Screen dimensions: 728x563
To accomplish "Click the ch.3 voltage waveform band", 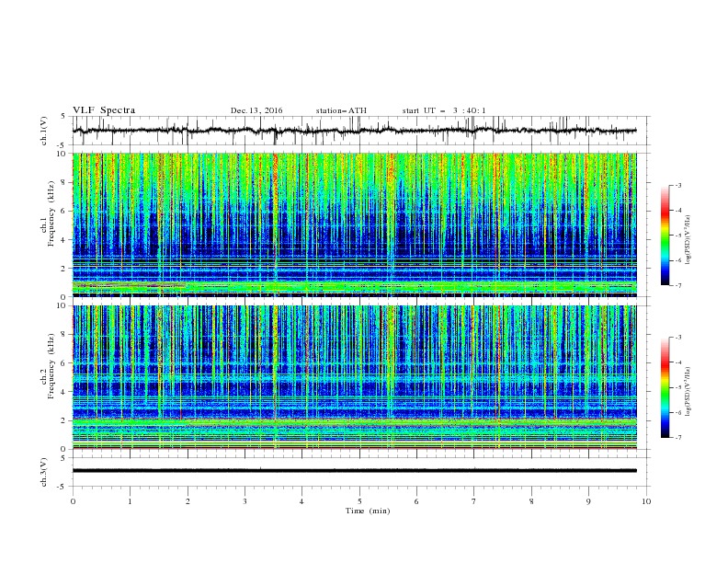I will tap(354, 471).
